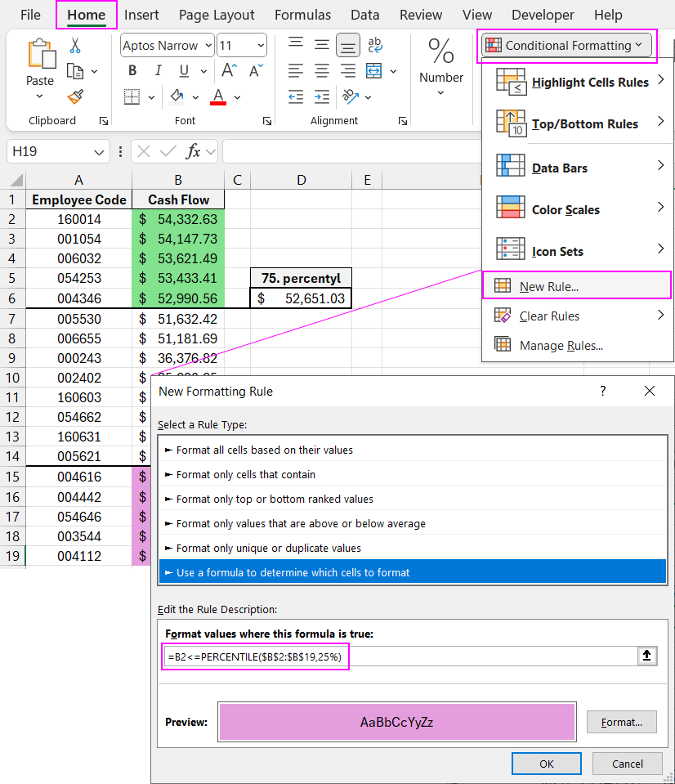675x784 pixels.
Task: Select the Format Painter brush
Action: pyautogui.click(x=75, y=97)
